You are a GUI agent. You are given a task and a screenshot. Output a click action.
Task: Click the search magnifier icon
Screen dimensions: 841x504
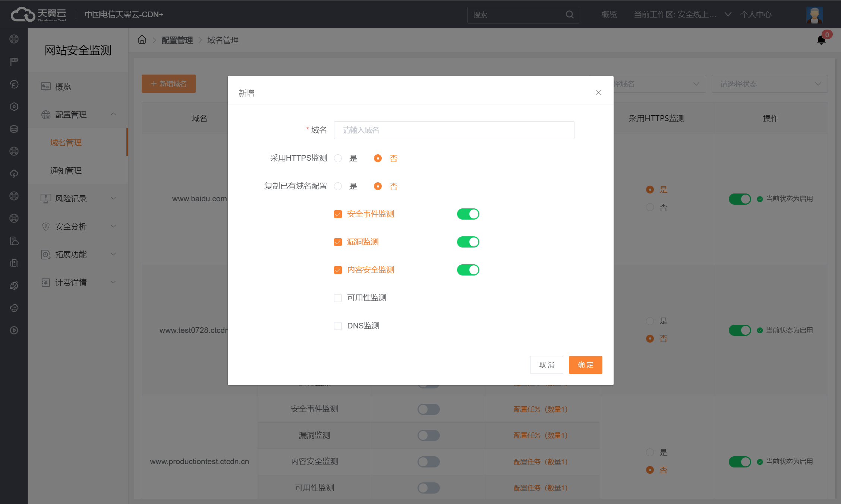[569, 15]
